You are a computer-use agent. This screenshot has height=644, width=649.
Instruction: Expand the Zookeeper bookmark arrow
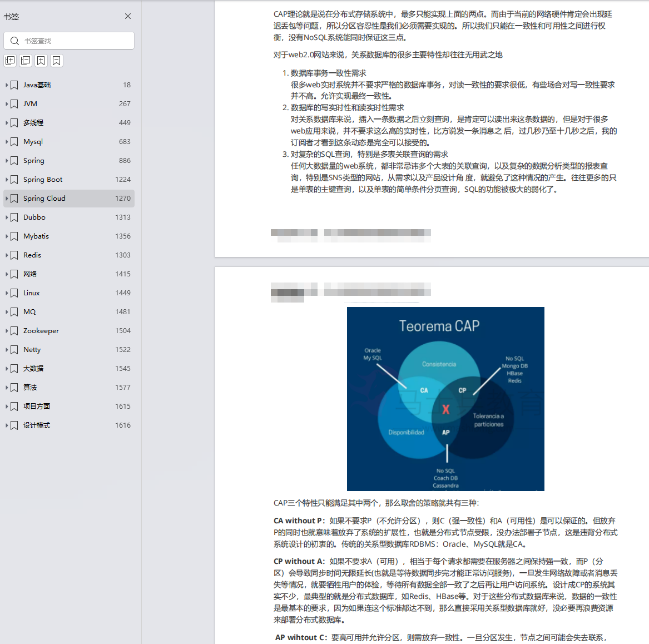coord(7,331)
